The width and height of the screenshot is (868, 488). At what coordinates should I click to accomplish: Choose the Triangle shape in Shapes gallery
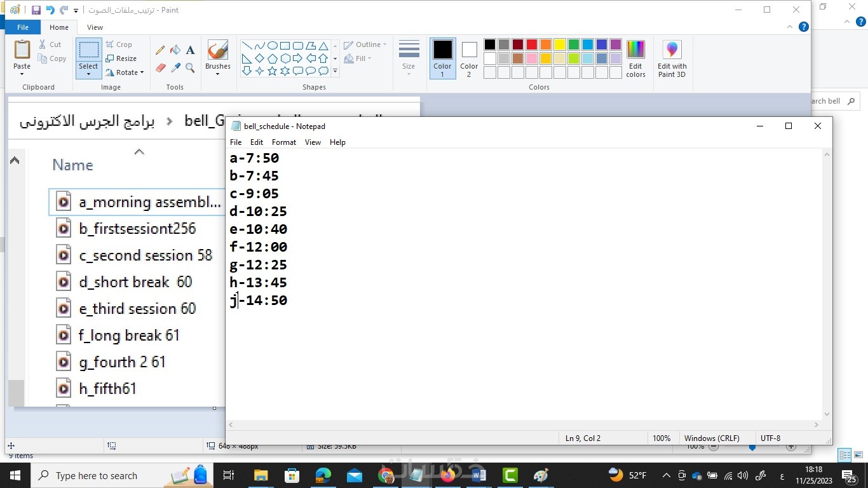323,46
